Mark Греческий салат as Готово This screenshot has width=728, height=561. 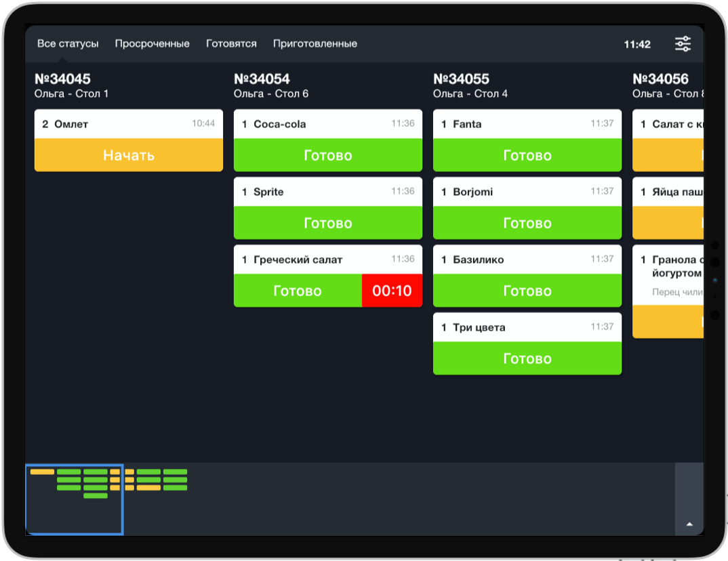[298, 291]
